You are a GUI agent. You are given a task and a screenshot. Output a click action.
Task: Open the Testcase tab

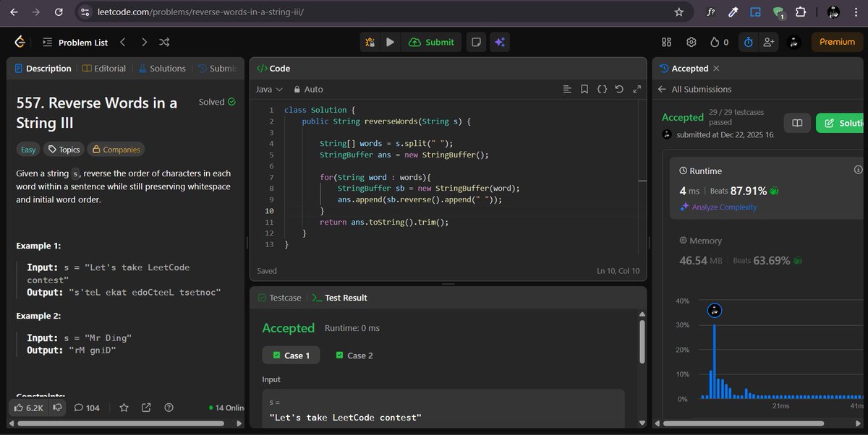(x=280, y=298)
